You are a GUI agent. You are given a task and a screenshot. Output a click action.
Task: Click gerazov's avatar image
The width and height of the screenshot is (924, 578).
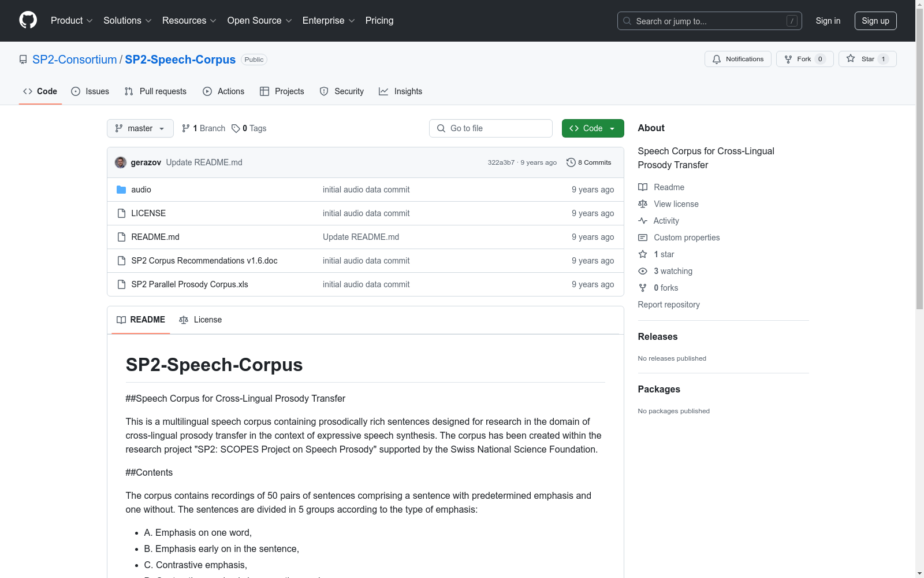pos(121,162)
